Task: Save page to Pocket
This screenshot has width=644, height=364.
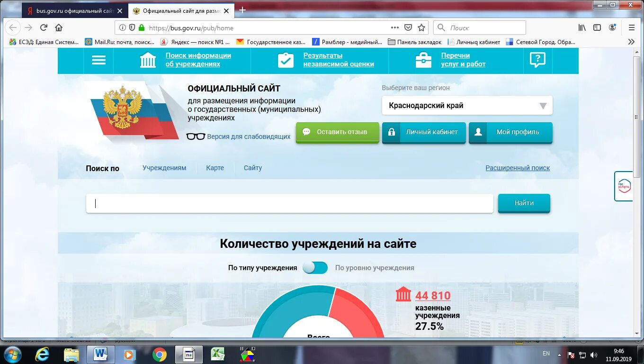Action: click(408, 27)
